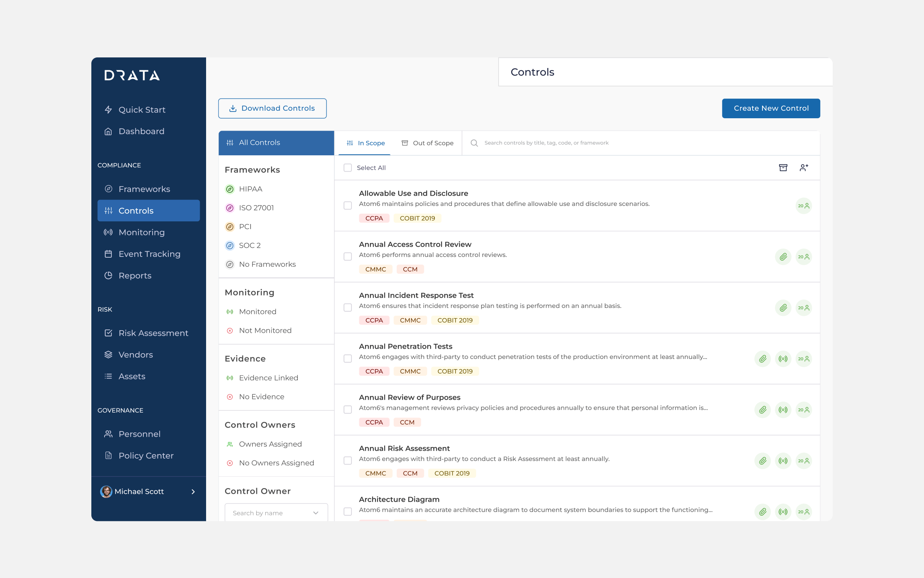Image resolution: width=924 pixels, height=578 pixels.
Task: Open Personnel in the sidebar
Action: 149,434
